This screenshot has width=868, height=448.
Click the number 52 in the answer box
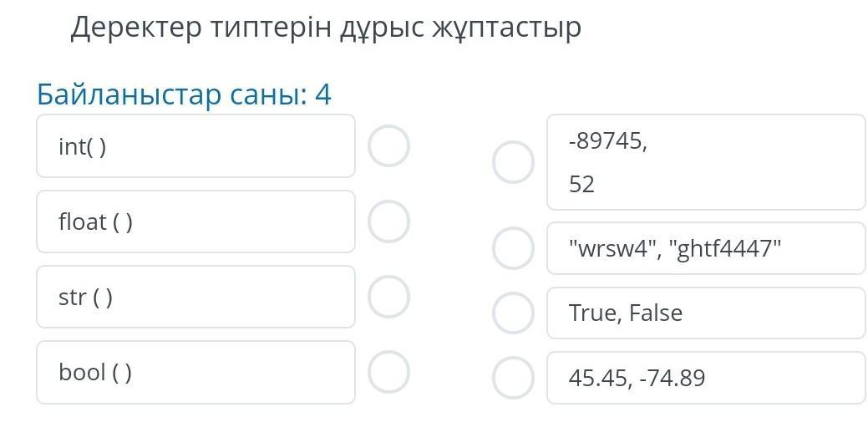(x=581, y=184)
